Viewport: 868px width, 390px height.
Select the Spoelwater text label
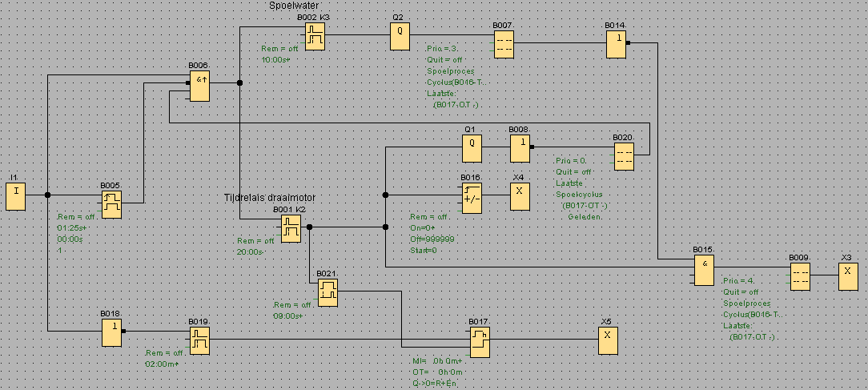pyautogui.click(x=293, y=6)
